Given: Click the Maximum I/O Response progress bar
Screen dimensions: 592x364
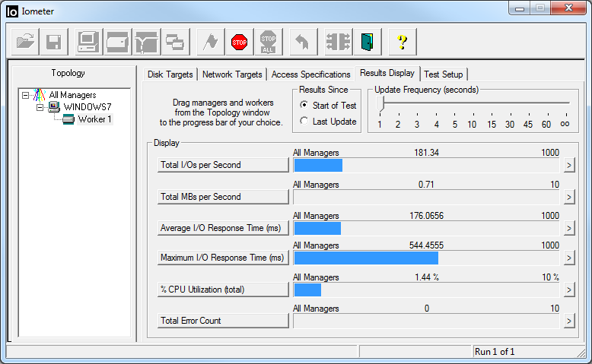Looking at the screenshot, I should point(426,258).
